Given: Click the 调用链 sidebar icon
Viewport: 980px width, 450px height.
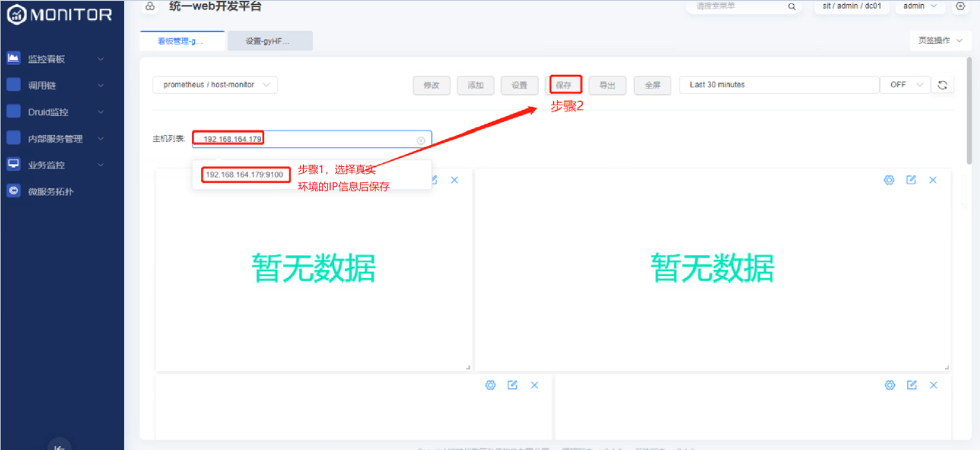Looking at the screenshot, I should [x=13, y=85].
